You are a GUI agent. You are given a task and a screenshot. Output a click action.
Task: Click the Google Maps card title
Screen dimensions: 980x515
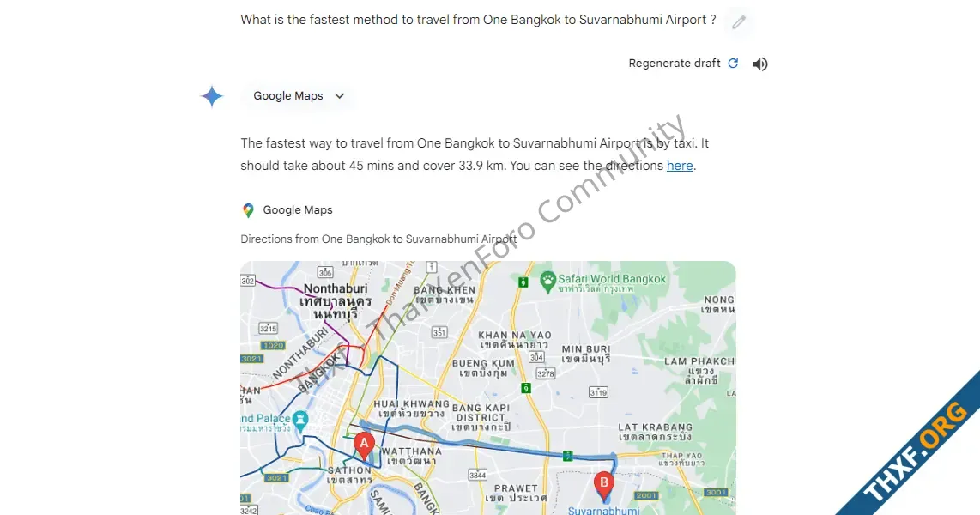pos(298,210)
